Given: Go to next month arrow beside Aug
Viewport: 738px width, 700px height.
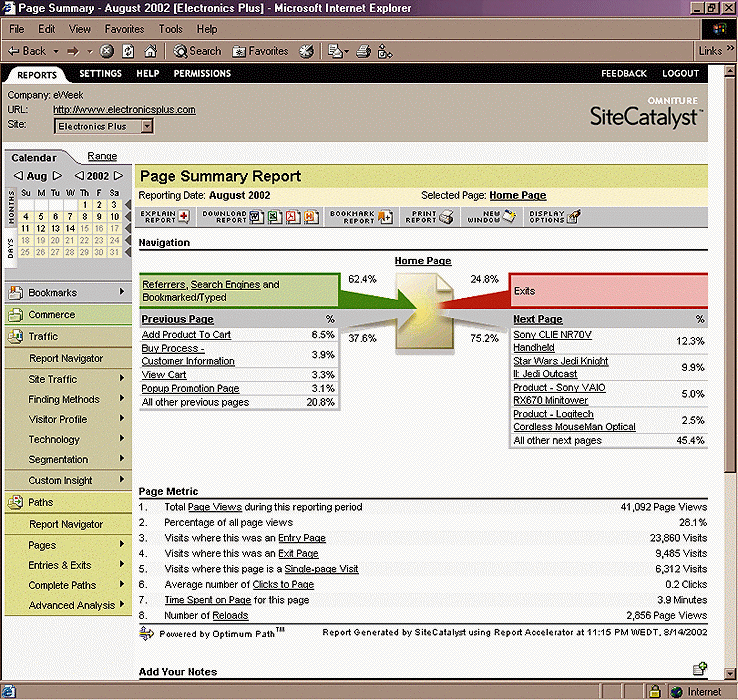Looking at the screenshot, I should coord(57,176).
